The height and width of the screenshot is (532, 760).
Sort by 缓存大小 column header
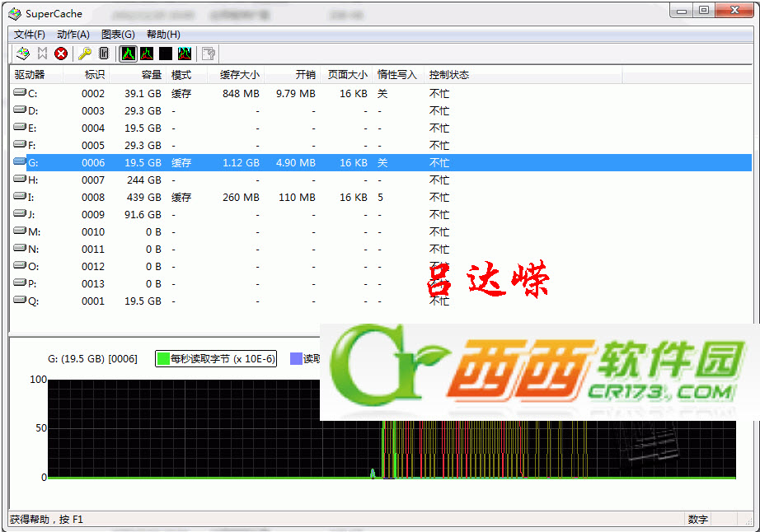pos(239,75)
